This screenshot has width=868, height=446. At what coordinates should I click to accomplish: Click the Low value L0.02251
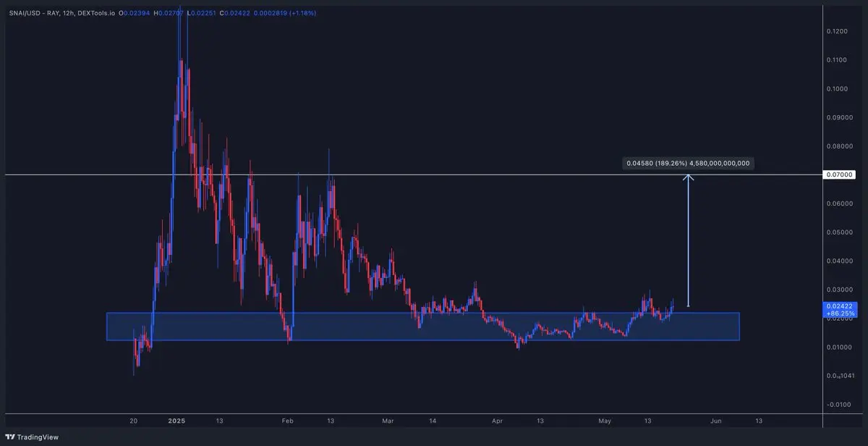203,13
